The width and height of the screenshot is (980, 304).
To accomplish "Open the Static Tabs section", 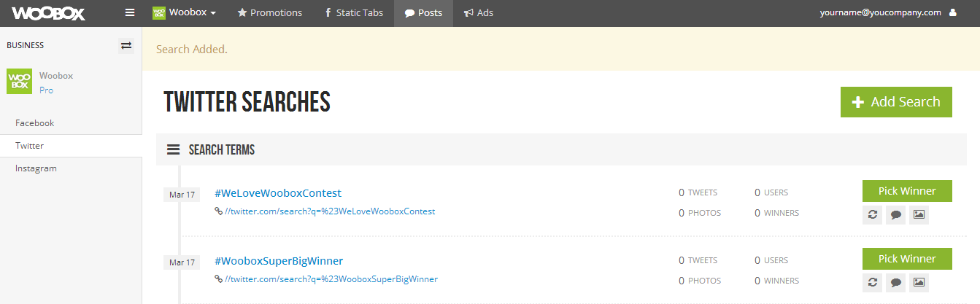I will pos(353,13).
